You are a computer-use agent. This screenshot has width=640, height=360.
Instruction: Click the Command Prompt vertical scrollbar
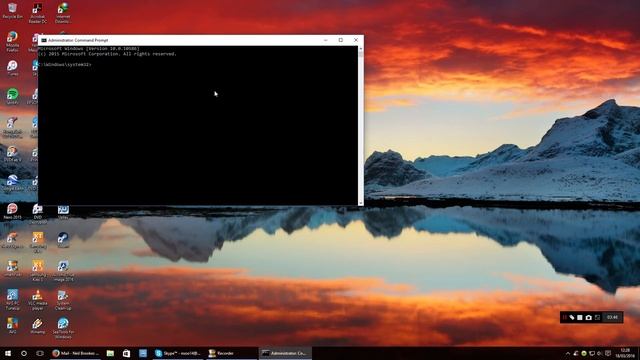coord(360,126)
